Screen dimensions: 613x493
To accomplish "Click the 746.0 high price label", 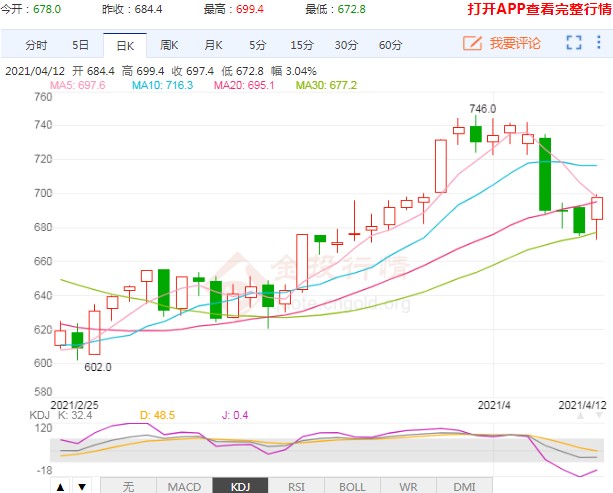I will 482,109.
